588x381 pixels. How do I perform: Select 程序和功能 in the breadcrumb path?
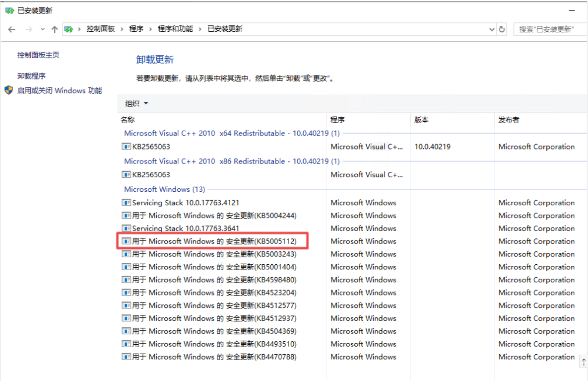(175, 29)
